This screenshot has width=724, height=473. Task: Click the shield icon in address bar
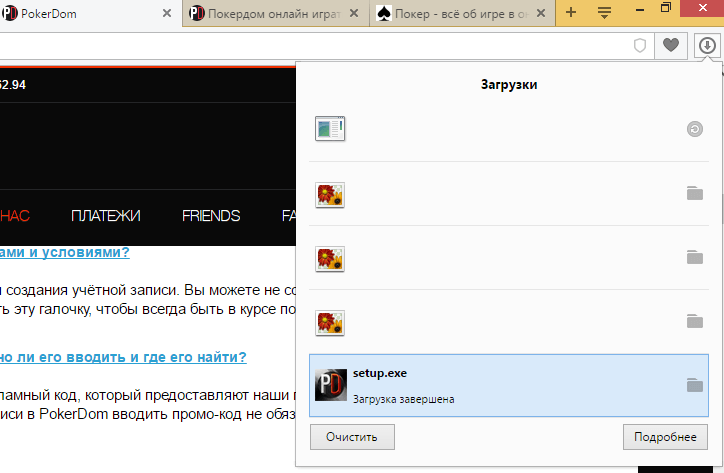click(640, 46)
